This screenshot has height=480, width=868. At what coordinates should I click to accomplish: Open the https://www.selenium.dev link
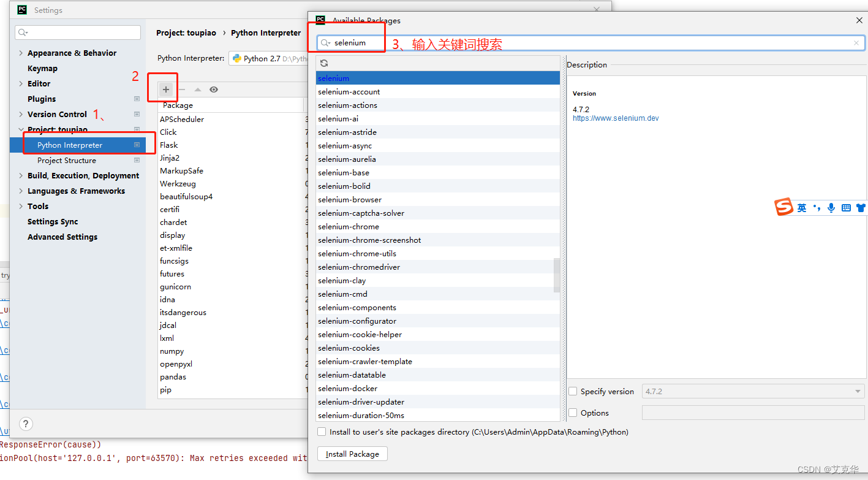616,118
